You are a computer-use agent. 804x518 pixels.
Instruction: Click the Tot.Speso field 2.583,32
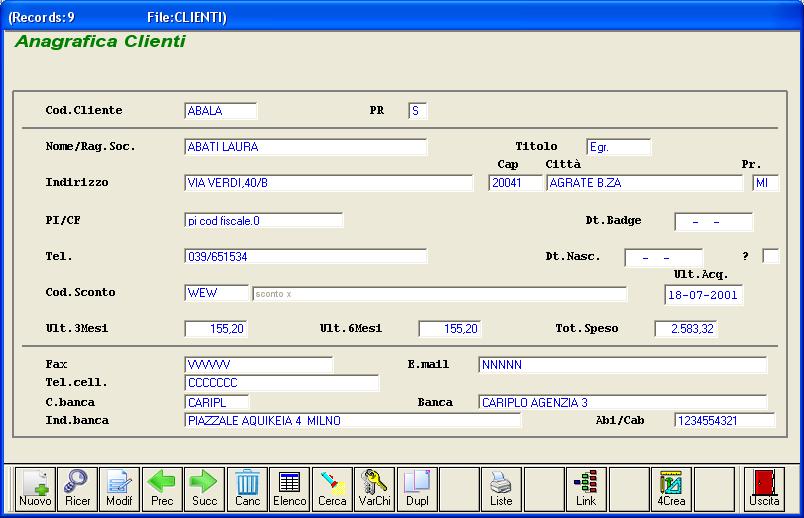[686, 329]
